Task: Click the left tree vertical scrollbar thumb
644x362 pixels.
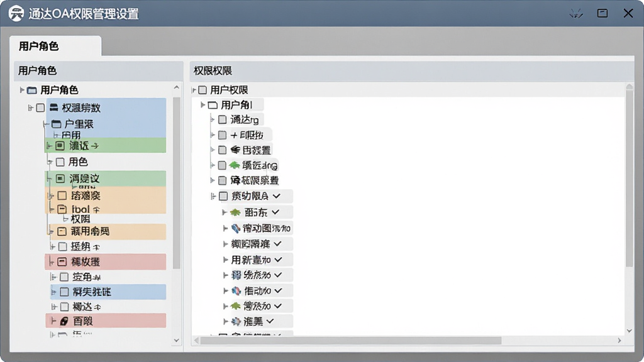Action: (x=177, y=183)
